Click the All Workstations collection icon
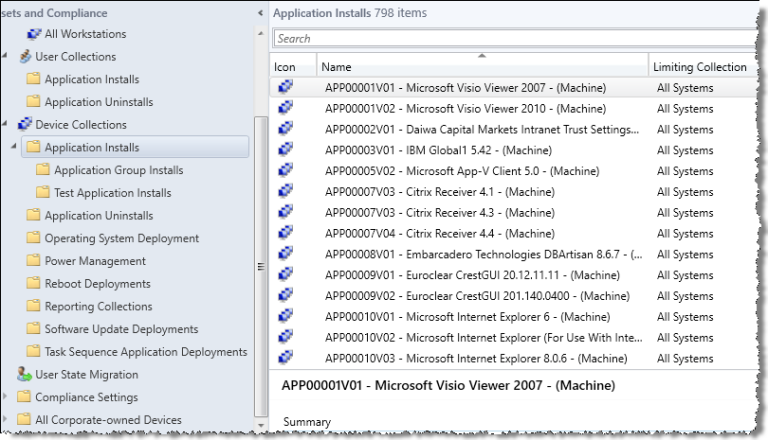 tap(34, 34)
